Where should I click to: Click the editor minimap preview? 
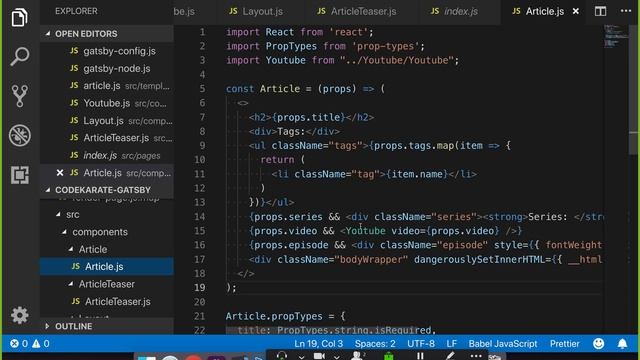click(616, 36)
